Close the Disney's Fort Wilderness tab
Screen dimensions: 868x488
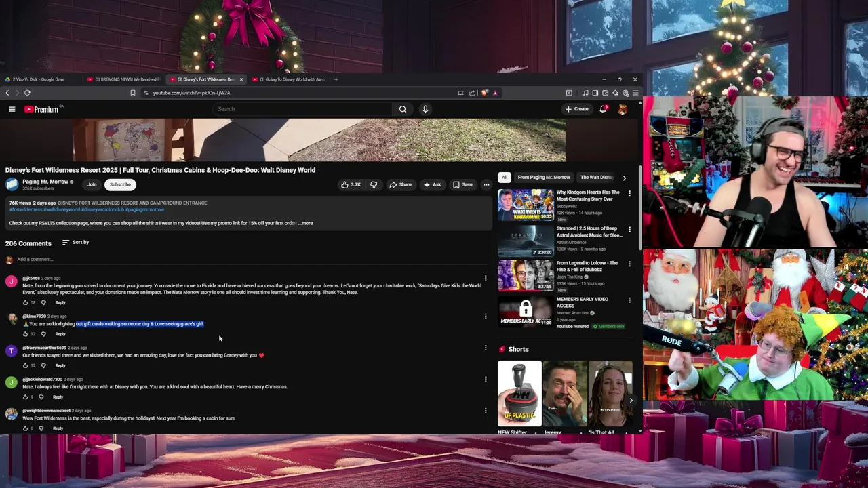pos(241,79)
